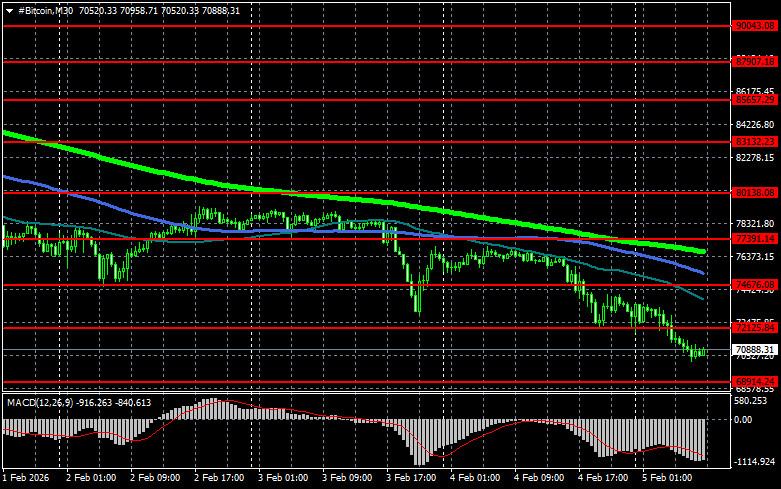Click the 68914.24 bottom red level label
781x489 pixels.
755,381
